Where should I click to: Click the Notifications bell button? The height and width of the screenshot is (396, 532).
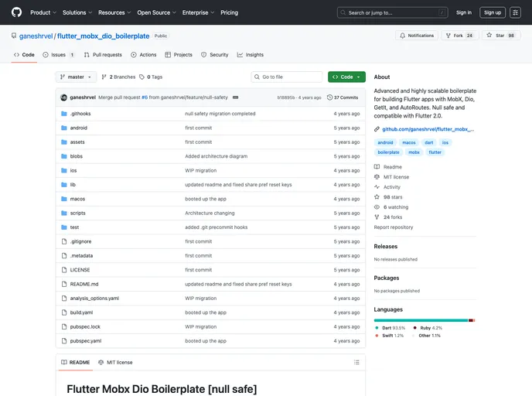tap(417, 36)
